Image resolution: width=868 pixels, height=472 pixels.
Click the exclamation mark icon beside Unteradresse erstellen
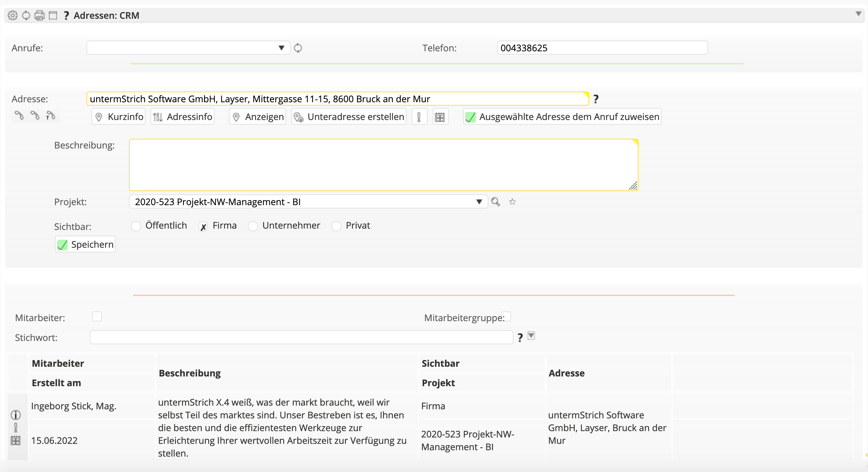tap(419, 117)
